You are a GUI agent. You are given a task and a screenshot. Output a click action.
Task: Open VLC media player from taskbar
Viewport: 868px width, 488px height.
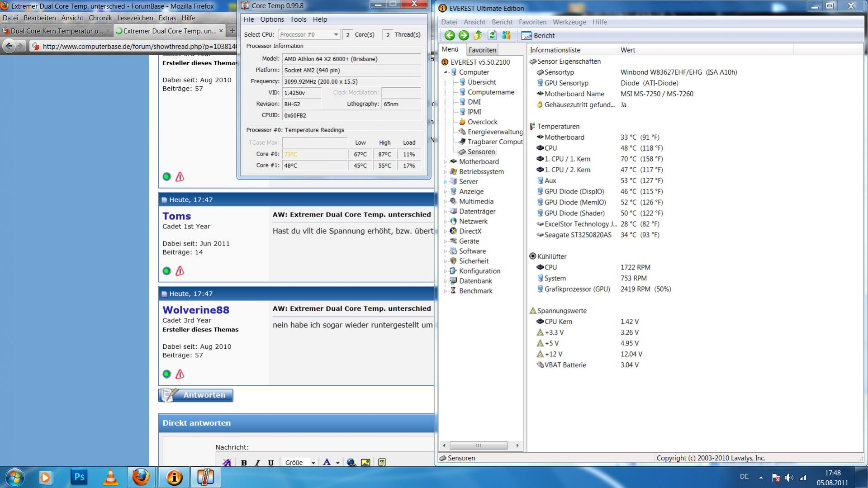110,477
